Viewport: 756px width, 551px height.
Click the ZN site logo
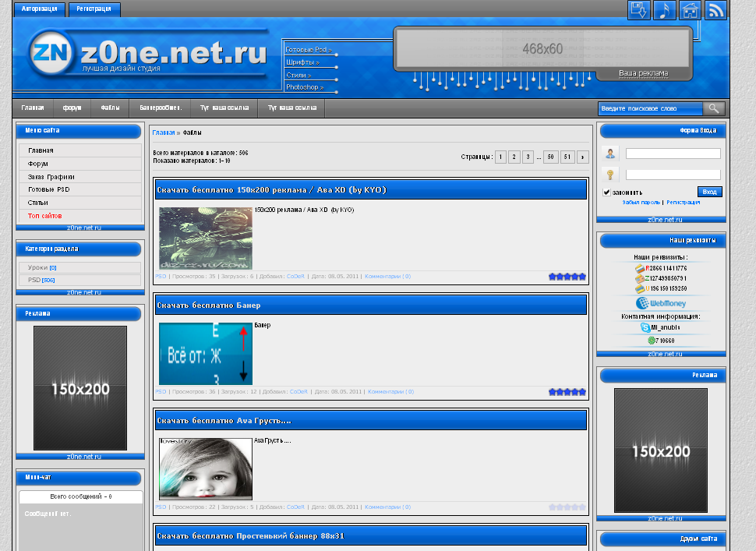(x=48, y=55)
